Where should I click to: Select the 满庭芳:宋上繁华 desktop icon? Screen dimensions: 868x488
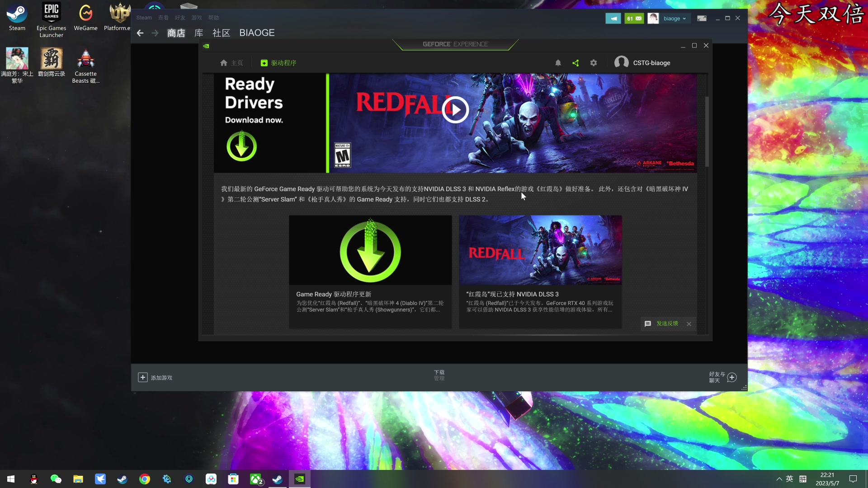click(17, 66)
